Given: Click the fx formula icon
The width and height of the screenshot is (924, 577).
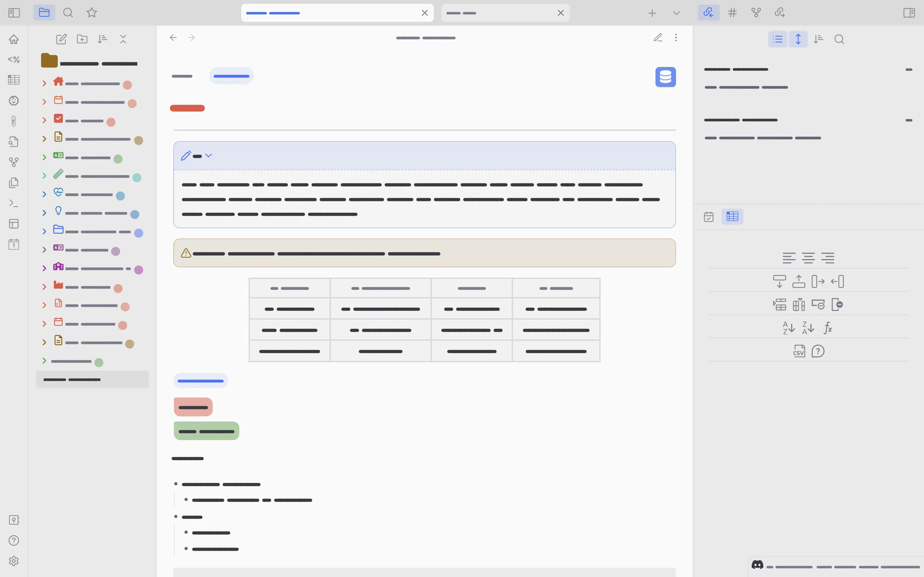Looking at the screenshot, I should point(827,328).
